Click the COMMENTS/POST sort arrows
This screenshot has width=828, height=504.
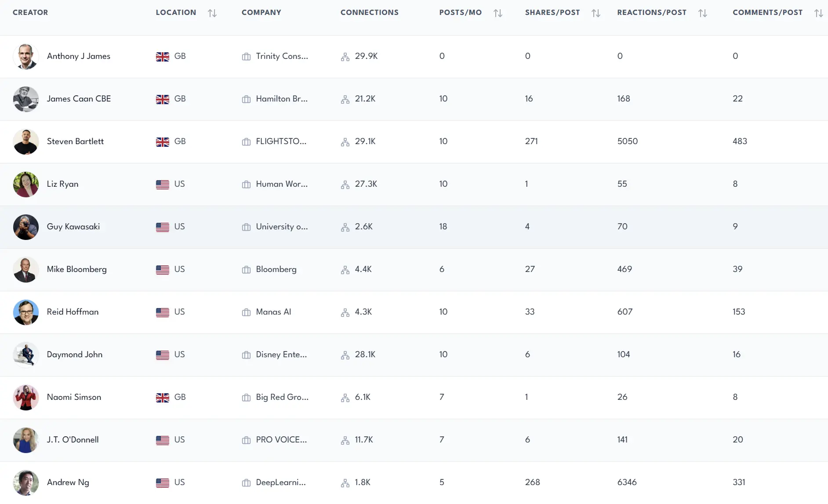point(819,13)
